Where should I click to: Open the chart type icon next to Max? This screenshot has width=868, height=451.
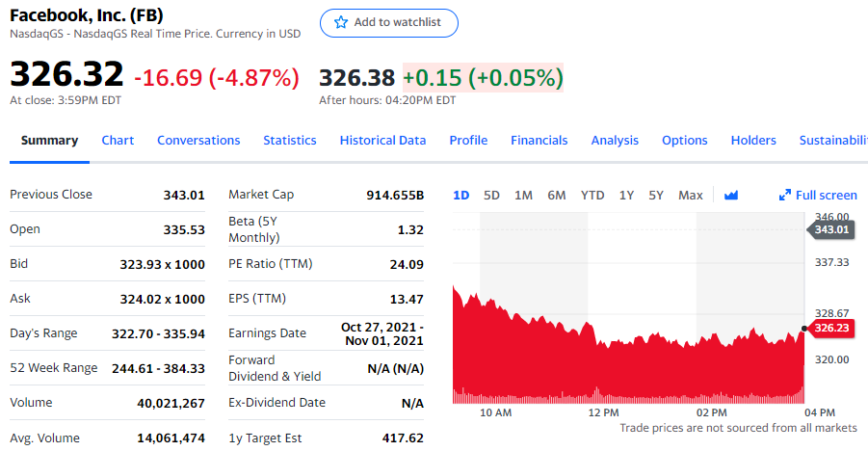730,195
